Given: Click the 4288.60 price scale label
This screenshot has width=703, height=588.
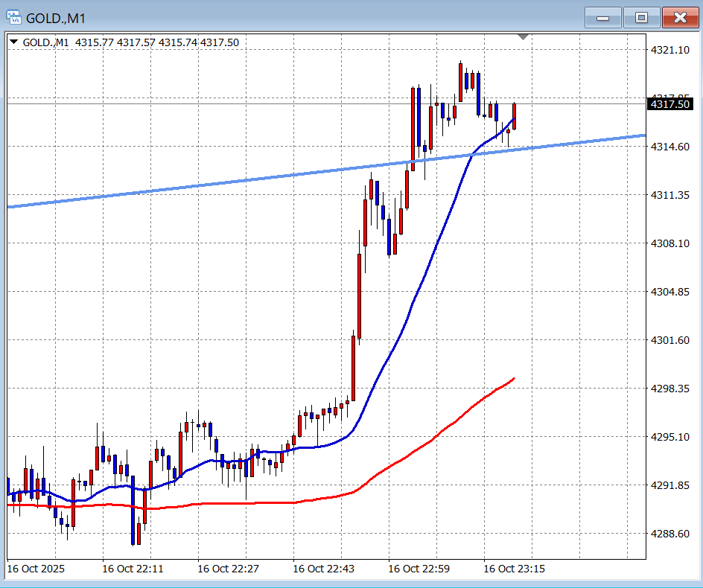Looking at the screenshot, I should click(669, 534).
